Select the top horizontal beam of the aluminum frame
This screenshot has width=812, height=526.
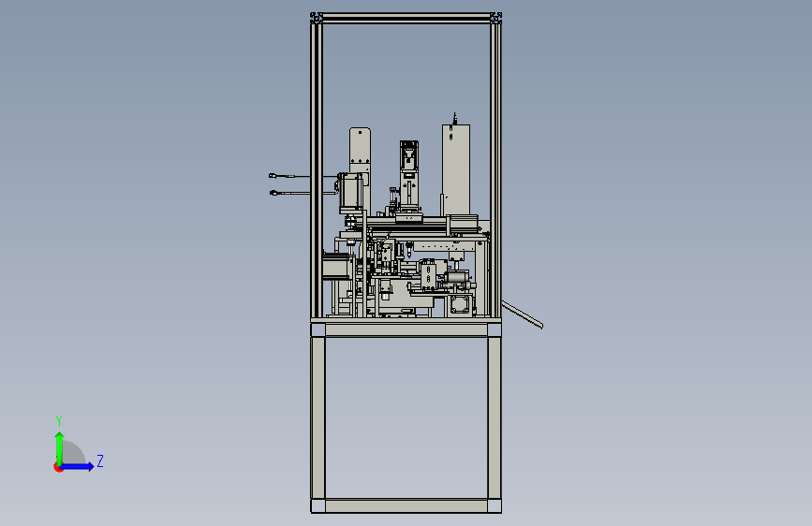point(406,18)
